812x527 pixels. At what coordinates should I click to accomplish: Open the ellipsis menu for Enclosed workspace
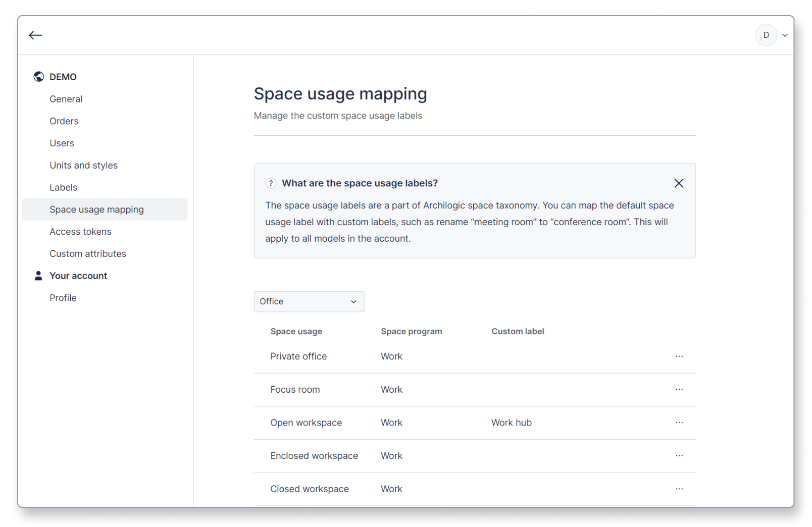tap(679, 456)
